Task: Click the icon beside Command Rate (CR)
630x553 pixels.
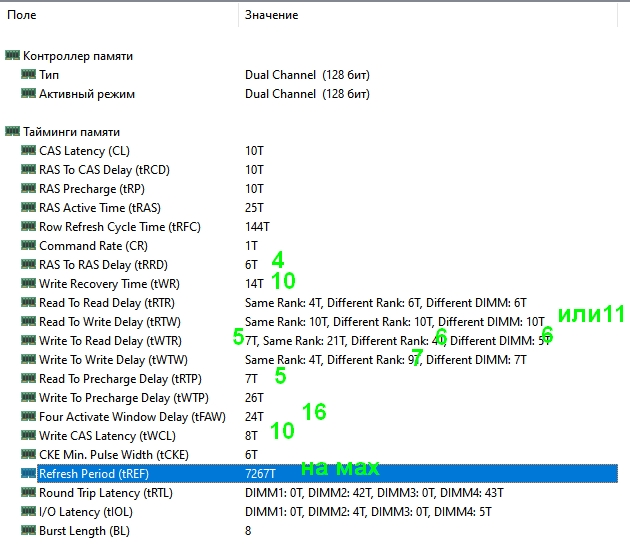Action: click(29, 245)
